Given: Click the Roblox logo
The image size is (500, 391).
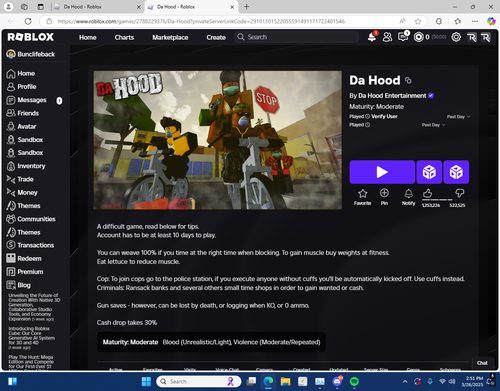Looking at the screenshot, I should [31, 37].
